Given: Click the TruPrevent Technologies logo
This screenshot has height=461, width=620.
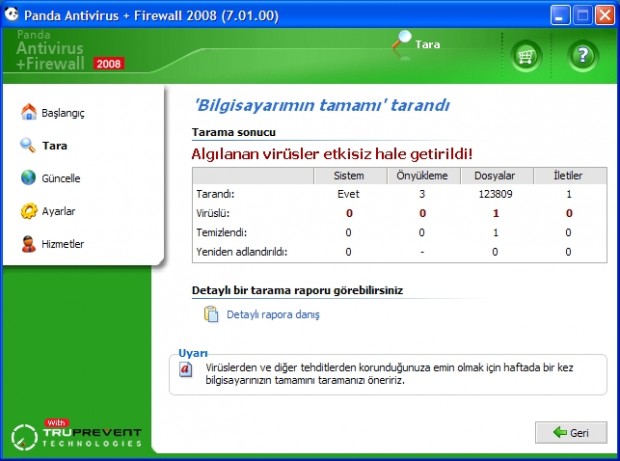Looking at the screenshot, I should pyautogui.click(x=76, y=435).
